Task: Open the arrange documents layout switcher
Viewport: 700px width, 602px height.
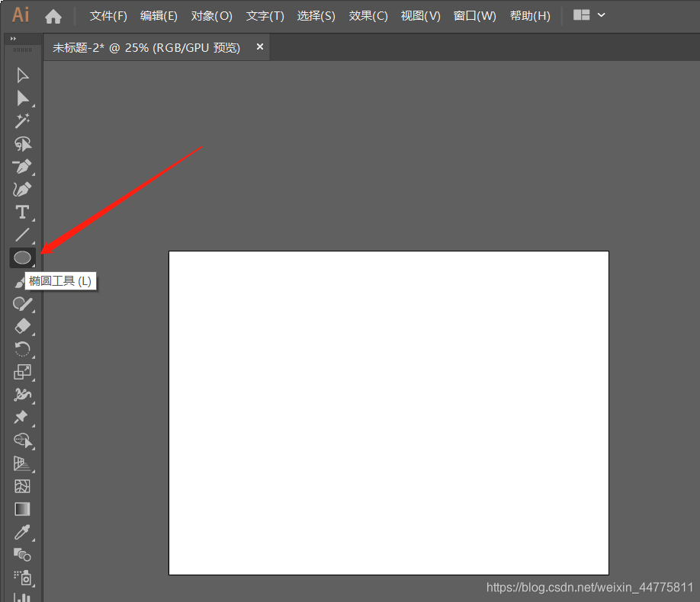Action: click(x=589, y=15)
